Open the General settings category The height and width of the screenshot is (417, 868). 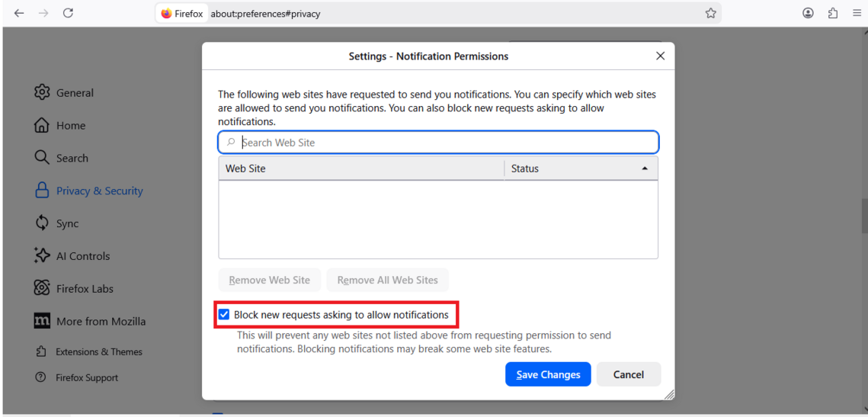coord(75,93)
